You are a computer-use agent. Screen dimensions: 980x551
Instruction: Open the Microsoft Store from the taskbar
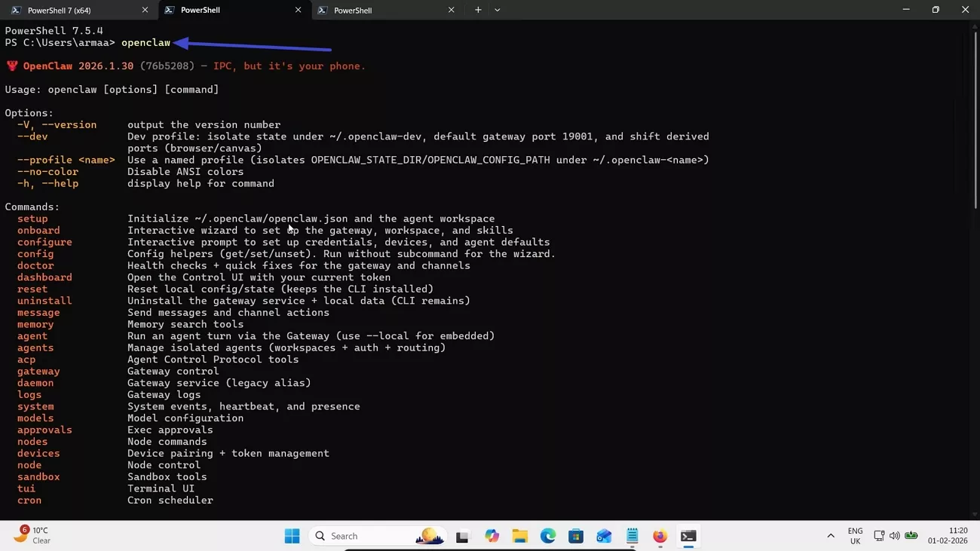coord(575,536)
